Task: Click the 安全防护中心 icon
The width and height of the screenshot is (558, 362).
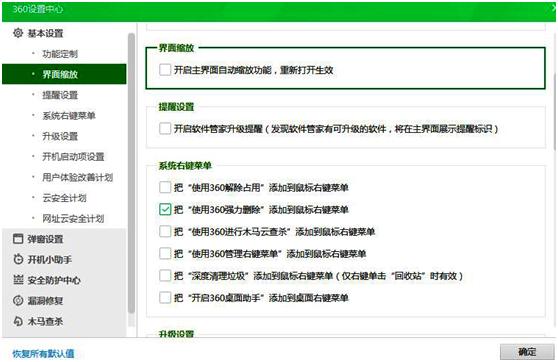Action: 18,280
